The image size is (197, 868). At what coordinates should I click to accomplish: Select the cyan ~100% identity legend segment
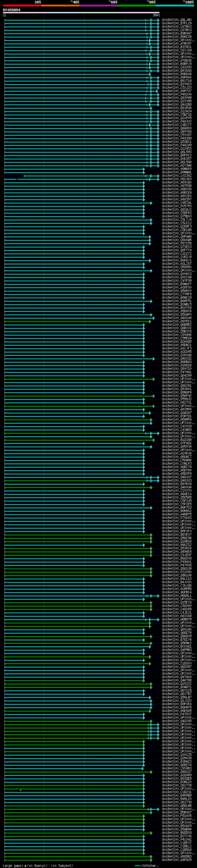[175, 6]
